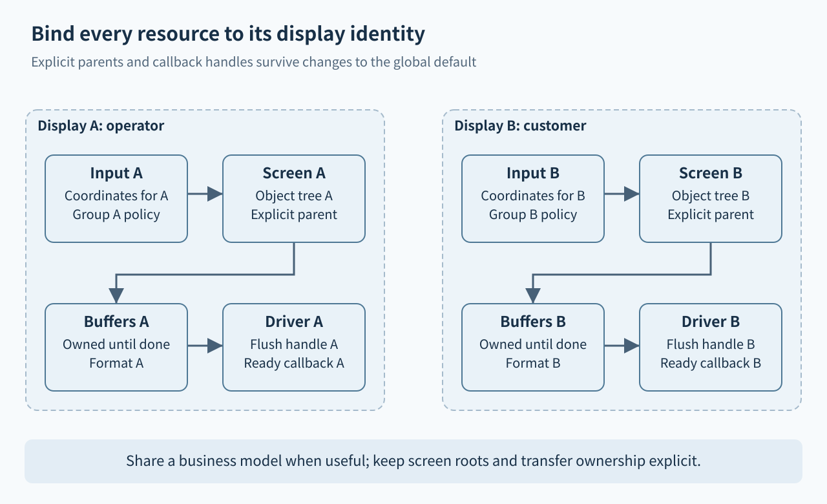Click 'Ready callback A' text

(294, 363)
